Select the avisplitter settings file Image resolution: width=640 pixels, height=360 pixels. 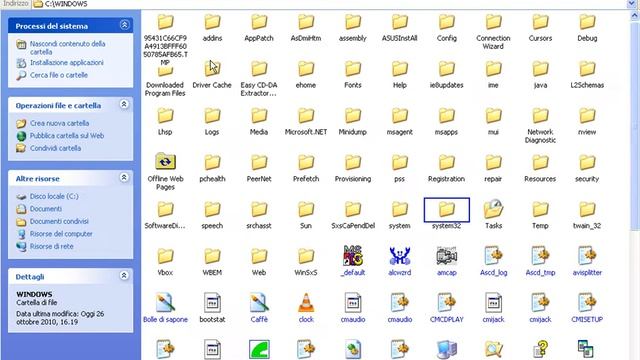587,256
